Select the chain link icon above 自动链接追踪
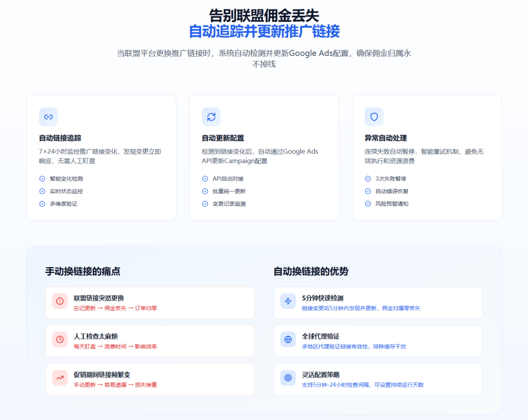Viewport: 528px width, 420px height. click(48, 117)
